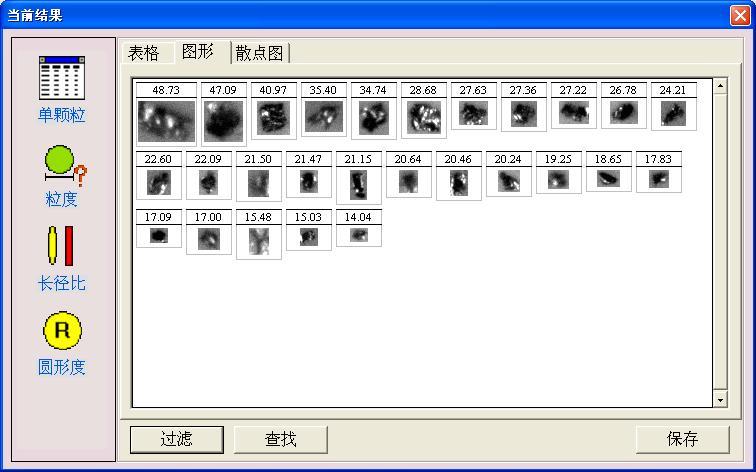Click the scrollbar up arrow

tap(720, 87)
